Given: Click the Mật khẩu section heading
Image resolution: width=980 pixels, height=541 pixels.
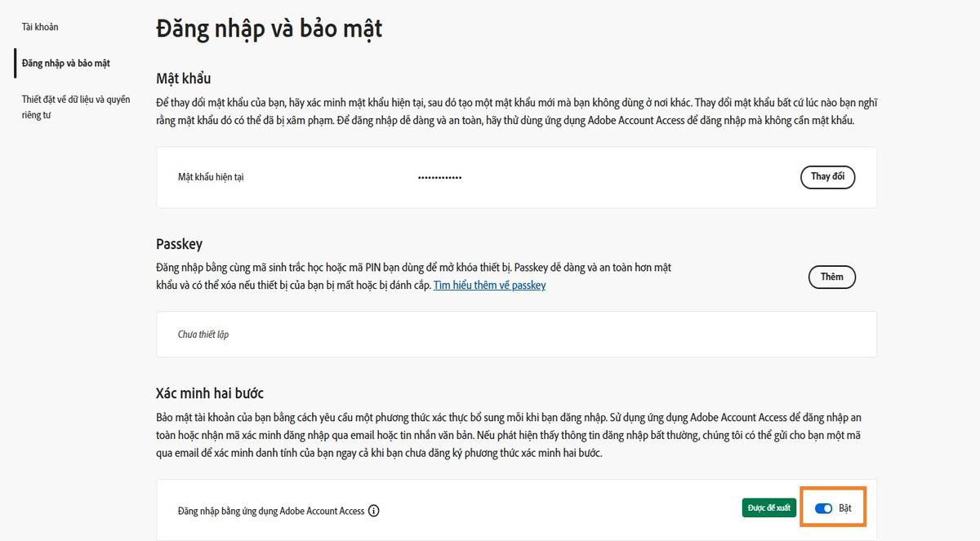Looking at the screenshot, I should click(x=184, y=78).
